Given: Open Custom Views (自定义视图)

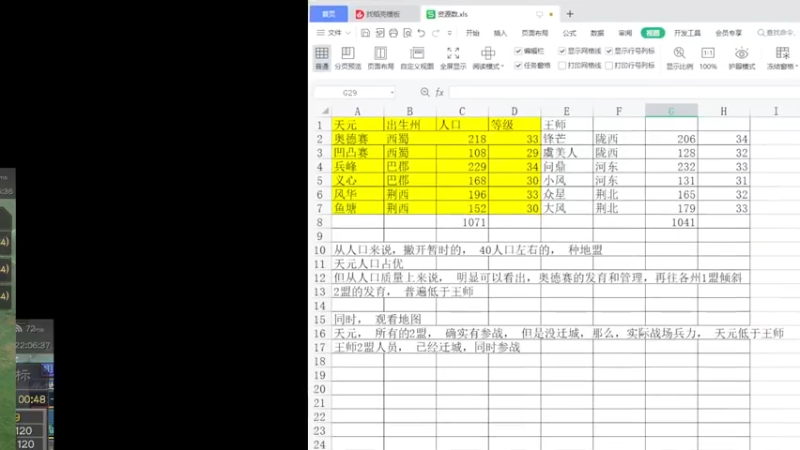Looking at the screenshot, I should [417, 58].
